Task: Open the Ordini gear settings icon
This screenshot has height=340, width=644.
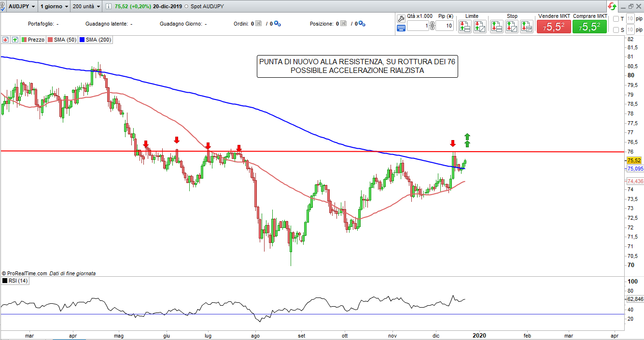Action: pyautogui.click(x=277, y=24)
